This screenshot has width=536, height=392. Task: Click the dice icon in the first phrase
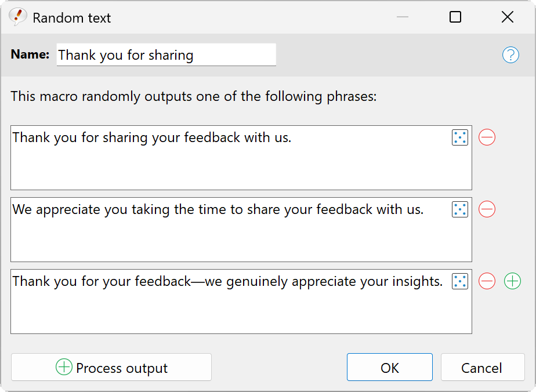459,137
